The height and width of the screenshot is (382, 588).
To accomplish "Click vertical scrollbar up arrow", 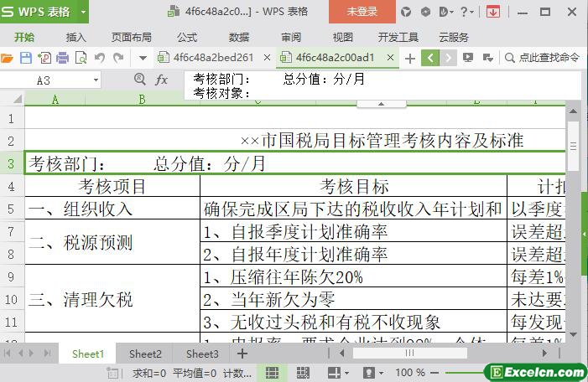I will coord(573,111).
